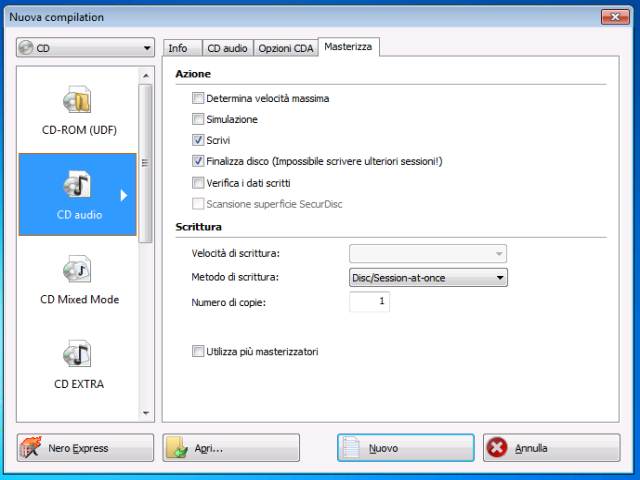Expand the Velocità di scrittura combo box

tap(428, 254)
